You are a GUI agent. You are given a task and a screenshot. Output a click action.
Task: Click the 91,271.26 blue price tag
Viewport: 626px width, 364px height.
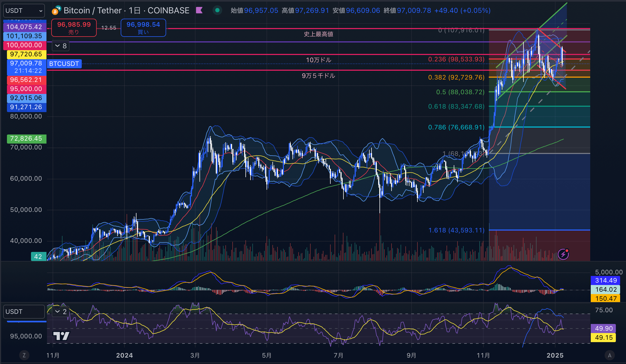click(26, 107)
